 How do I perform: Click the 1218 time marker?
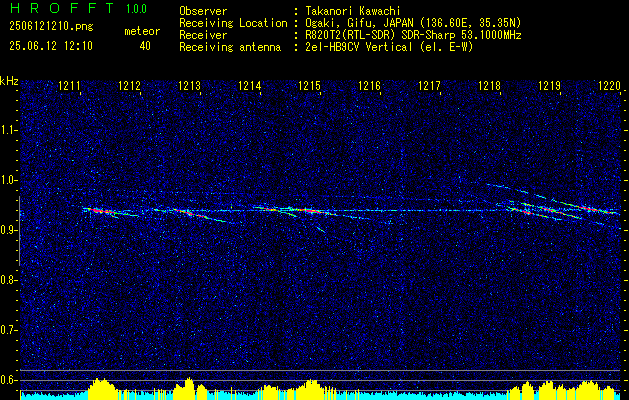490,85
